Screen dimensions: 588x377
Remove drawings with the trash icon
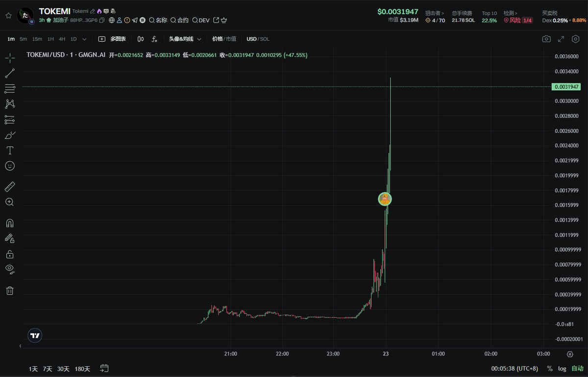[x=10, y=290]
